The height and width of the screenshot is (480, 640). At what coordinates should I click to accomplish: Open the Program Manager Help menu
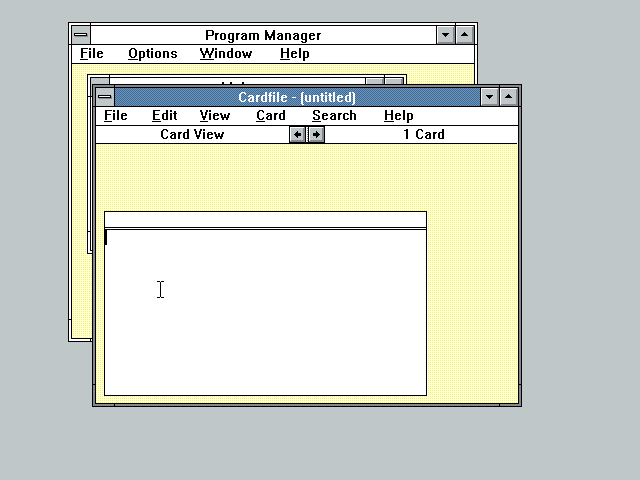(294, 53)
